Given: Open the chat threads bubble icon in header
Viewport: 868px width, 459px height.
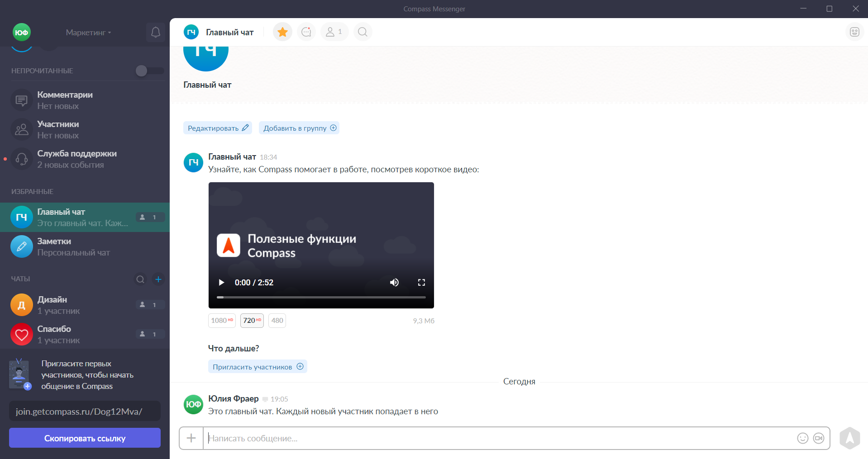Looking at the screenshot, I should [306, 32].
